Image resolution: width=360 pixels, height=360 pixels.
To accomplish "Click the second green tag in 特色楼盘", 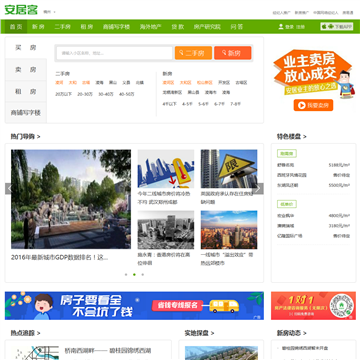I will (x=287, y=204).
